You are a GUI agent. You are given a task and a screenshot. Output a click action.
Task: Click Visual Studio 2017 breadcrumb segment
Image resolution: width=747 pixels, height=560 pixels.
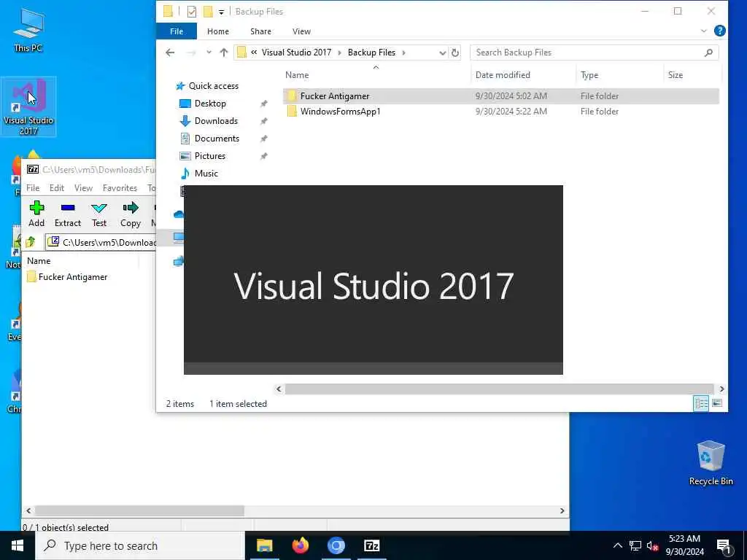[x=296, y=52]
